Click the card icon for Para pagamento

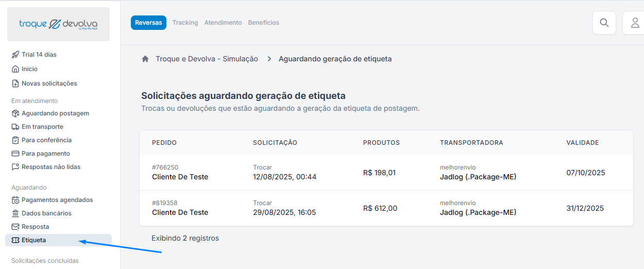pos(15,154)
